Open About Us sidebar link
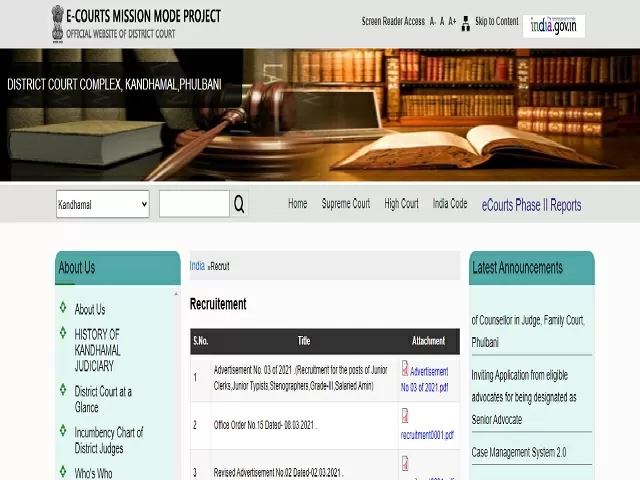The width and height of the screenshot is (640, 480). pos(90,309)
